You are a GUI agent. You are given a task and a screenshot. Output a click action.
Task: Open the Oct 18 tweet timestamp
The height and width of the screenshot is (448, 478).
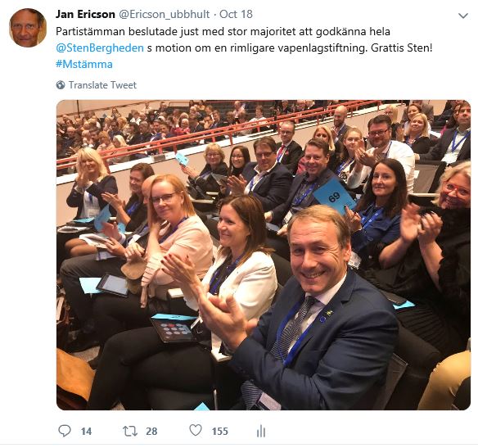236,15
